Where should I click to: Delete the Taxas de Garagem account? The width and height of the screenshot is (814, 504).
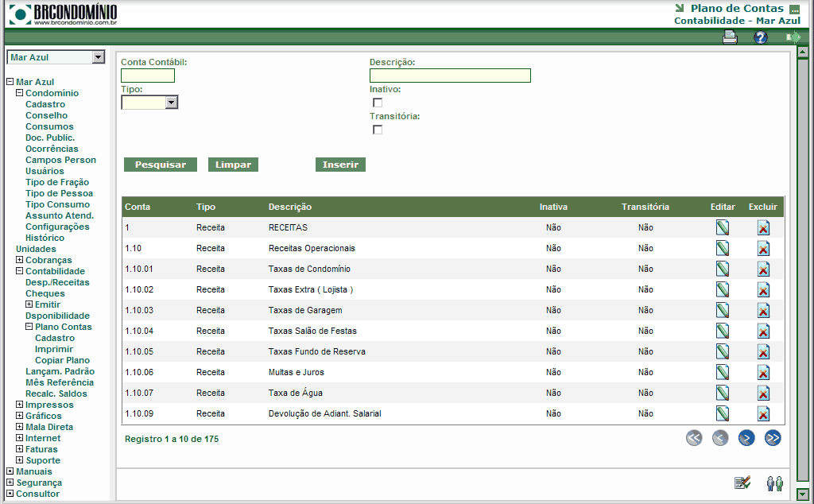763,310
